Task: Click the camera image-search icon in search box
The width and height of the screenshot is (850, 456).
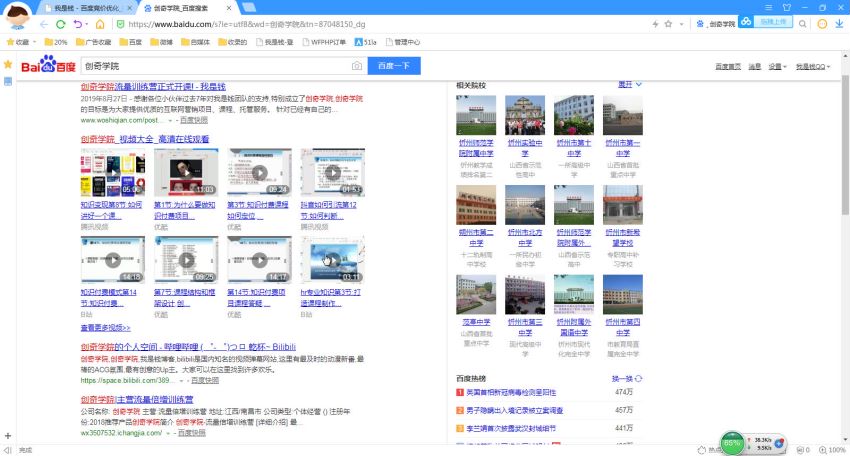Action: (x=357, y=66)
